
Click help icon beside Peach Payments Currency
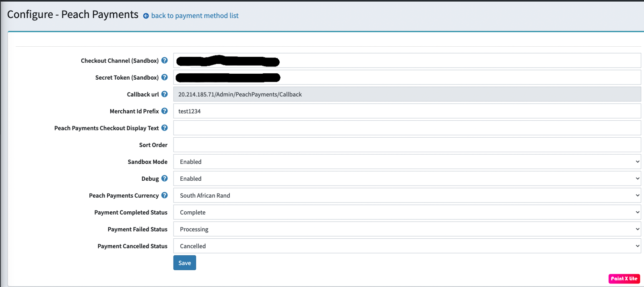click(165, 195)
